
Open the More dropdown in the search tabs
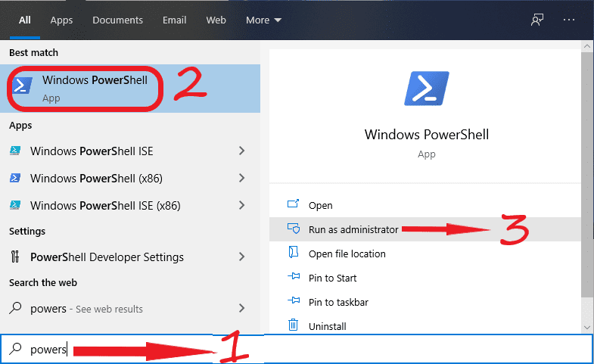[x=263, y=20]
